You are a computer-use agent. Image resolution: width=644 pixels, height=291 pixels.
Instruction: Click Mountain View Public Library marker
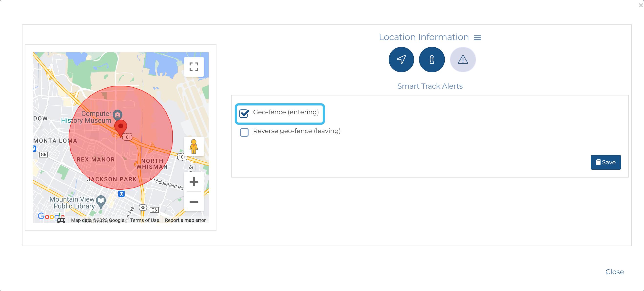point(101,201)
